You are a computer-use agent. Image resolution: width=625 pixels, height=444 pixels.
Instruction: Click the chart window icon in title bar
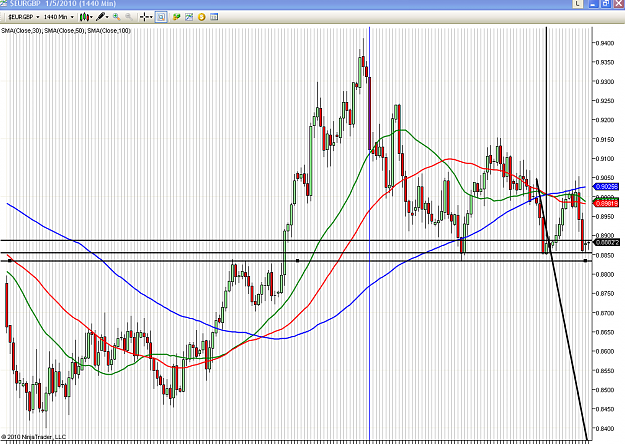pos(4,4)
